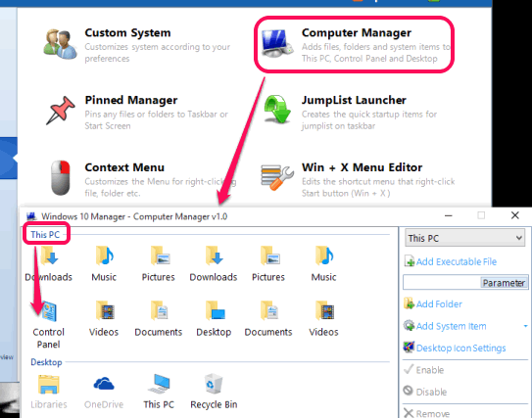Click the Parameter button
Image resolution: width=532 pixels, height=418 pixels.
pos(504,282)
